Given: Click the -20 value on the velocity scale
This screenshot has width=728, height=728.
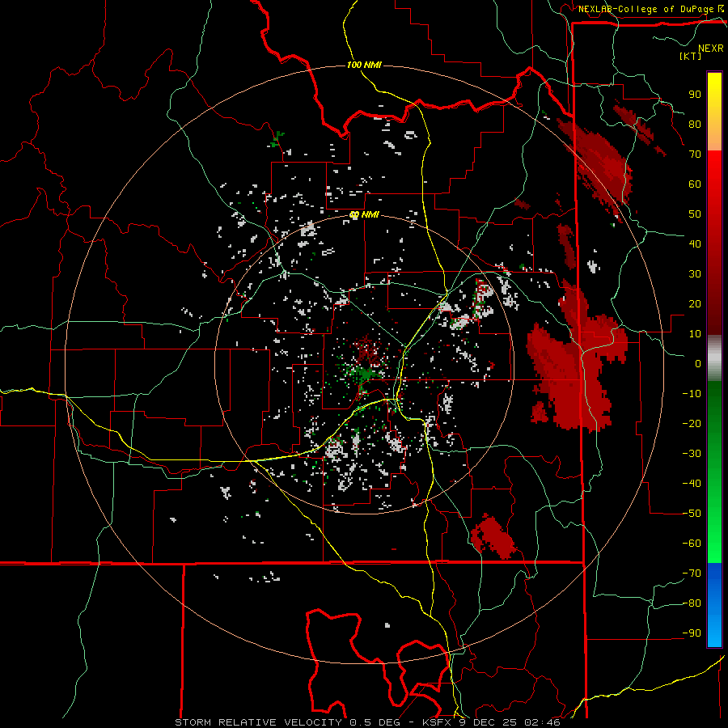Looking at the screenshot, I should coord(692,424).
